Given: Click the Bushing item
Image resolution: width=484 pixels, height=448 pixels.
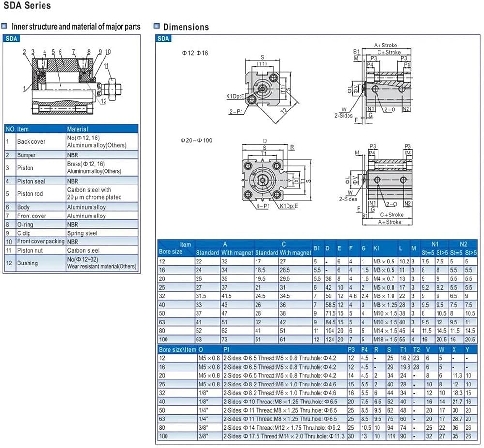Looking at the screenshot, I should [28, 263].
